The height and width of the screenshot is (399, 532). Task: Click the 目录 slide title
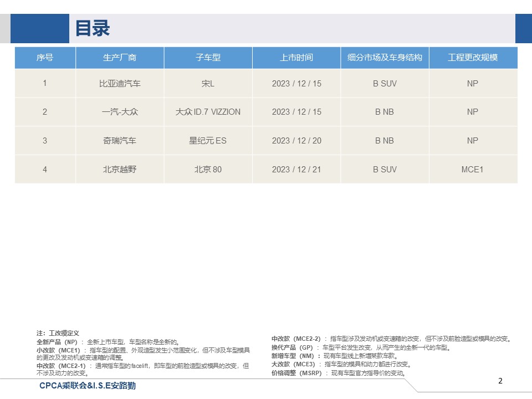93,28
